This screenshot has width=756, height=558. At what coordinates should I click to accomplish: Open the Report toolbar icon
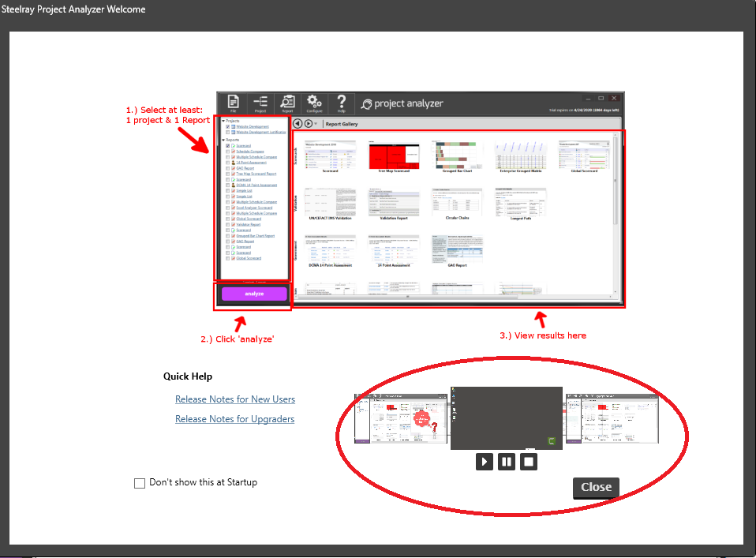click(x=288, y=104)
